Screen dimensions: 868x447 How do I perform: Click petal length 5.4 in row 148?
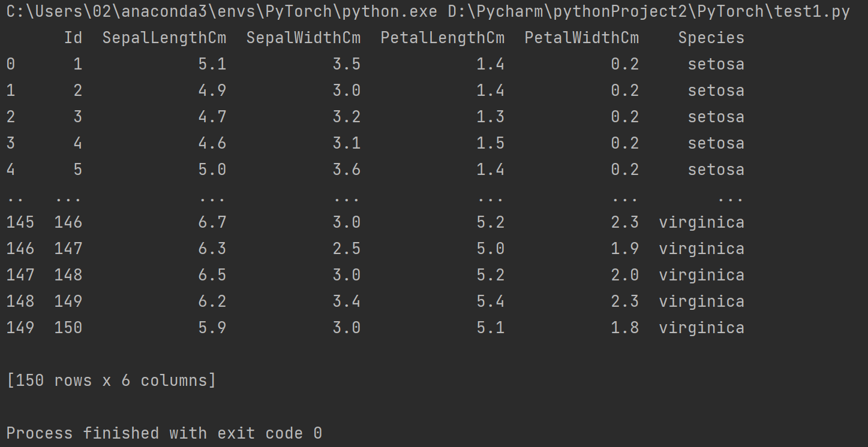(491, 301)
